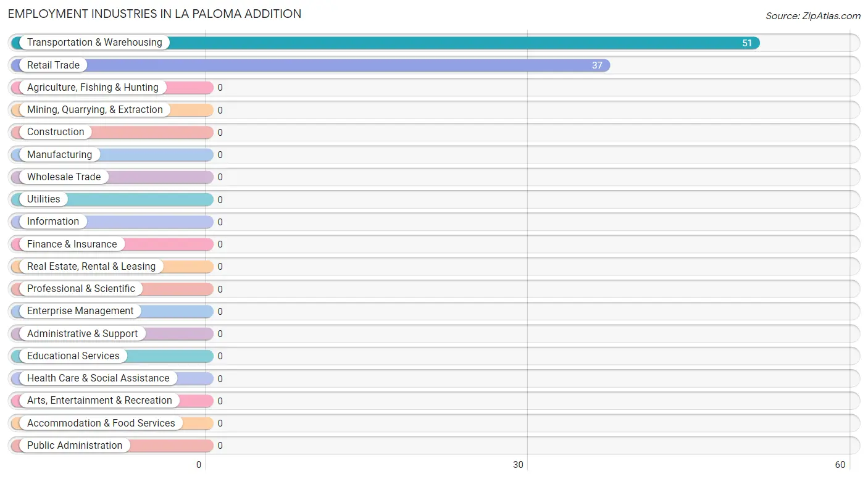
Task: Click the Construction label
Action: coord(56,132)
